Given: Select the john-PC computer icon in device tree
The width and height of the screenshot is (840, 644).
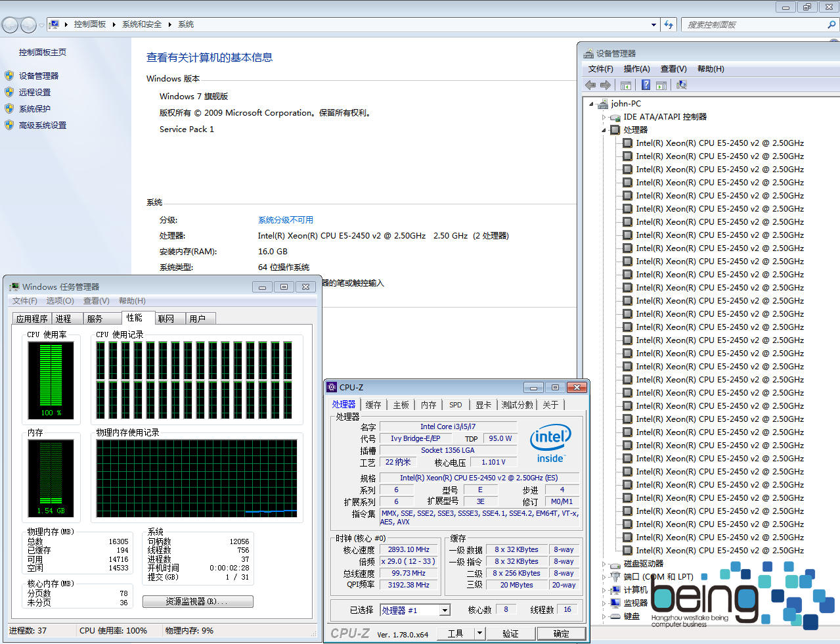Looking at the screenshot, I should tap(603, 103).
